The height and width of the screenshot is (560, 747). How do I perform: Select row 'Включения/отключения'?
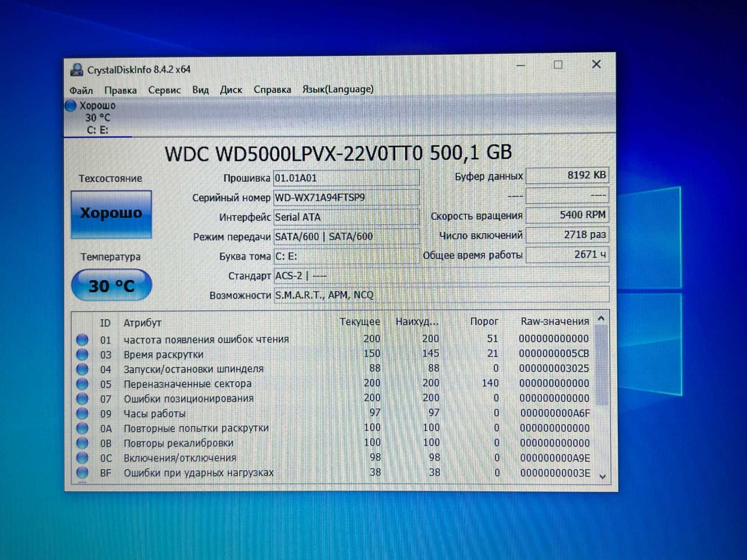[x=333, y=458]
